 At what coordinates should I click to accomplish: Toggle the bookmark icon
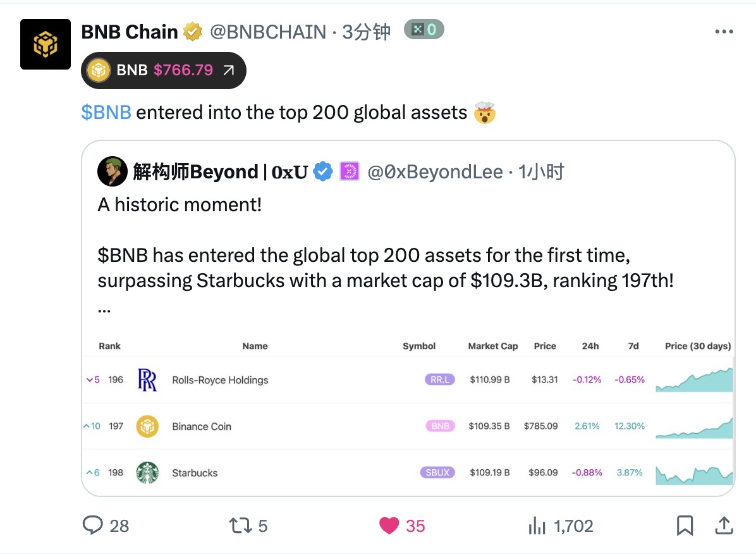(x=685, y=526)
